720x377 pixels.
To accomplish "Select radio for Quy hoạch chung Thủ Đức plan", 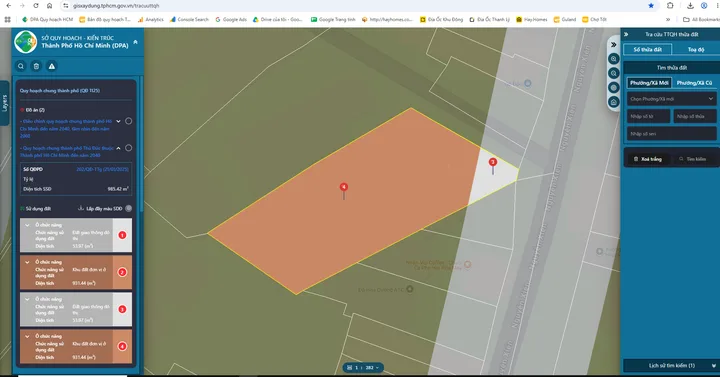I will click(129, 148).
